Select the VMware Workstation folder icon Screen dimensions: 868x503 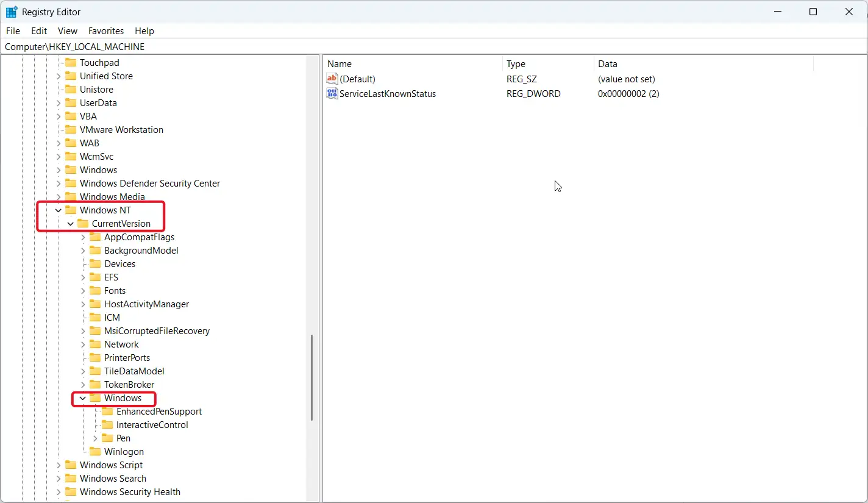(x=71, y=130)
